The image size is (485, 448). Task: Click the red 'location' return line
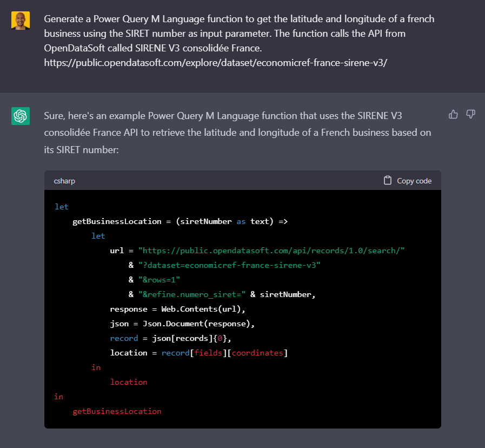tap(129, 382)
